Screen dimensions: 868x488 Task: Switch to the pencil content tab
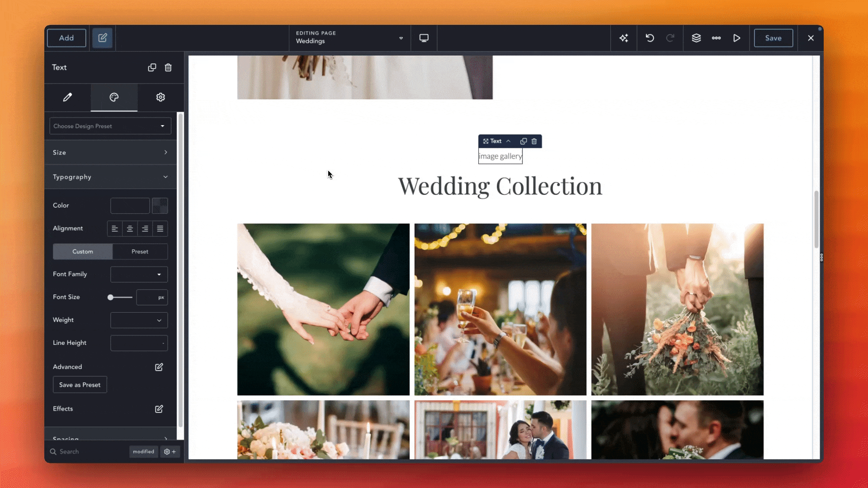pos(67,97)
